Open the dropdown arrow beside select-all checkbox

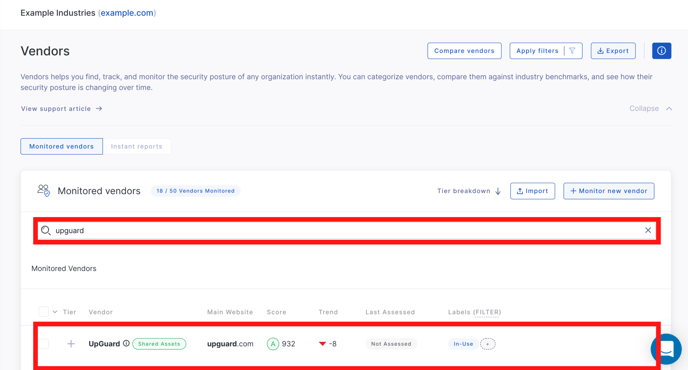55,312
